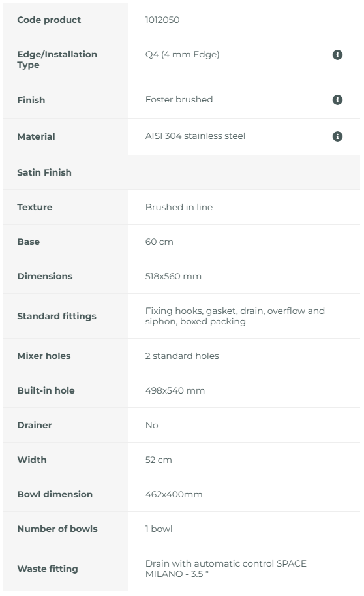
Task: Click the Drainer row's No value
Action: (x=151, y=426)
